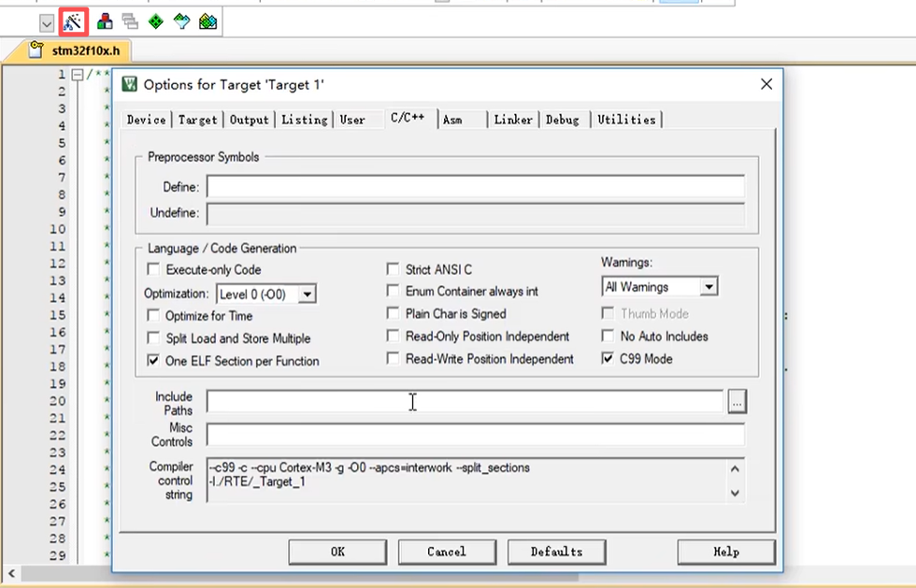The image size is (916, 588).
Task: Switch to the Utilities tab
Action: click(626, 120)
